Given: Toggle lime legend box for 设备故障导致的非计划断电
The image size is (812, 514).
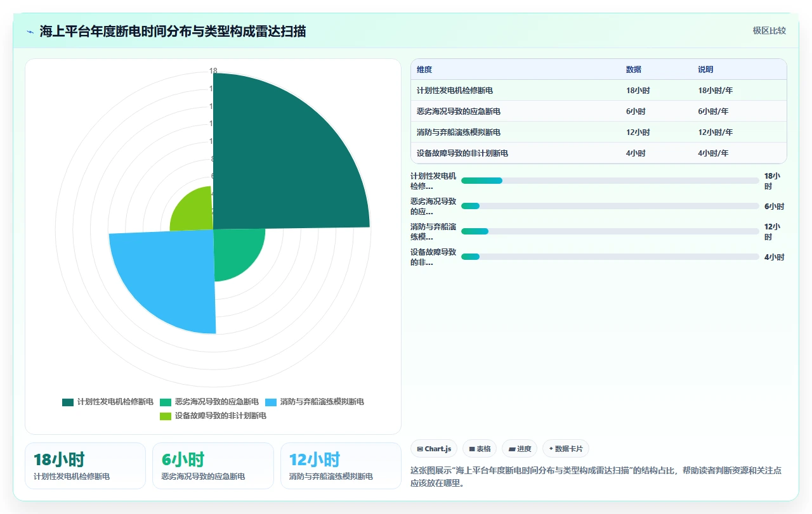Looking at the screenshot, I should [x=166, y=416].
